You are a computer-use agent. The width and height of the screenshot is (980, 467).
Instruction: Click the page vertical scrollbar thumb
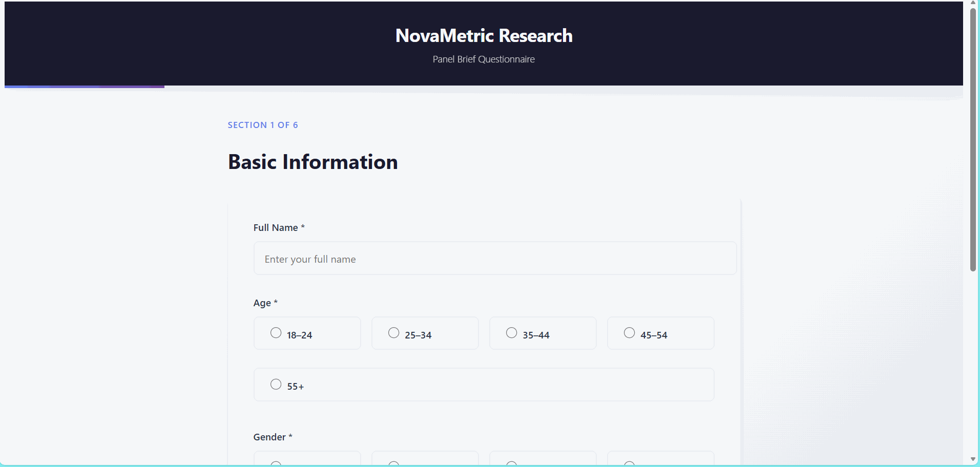973,139
